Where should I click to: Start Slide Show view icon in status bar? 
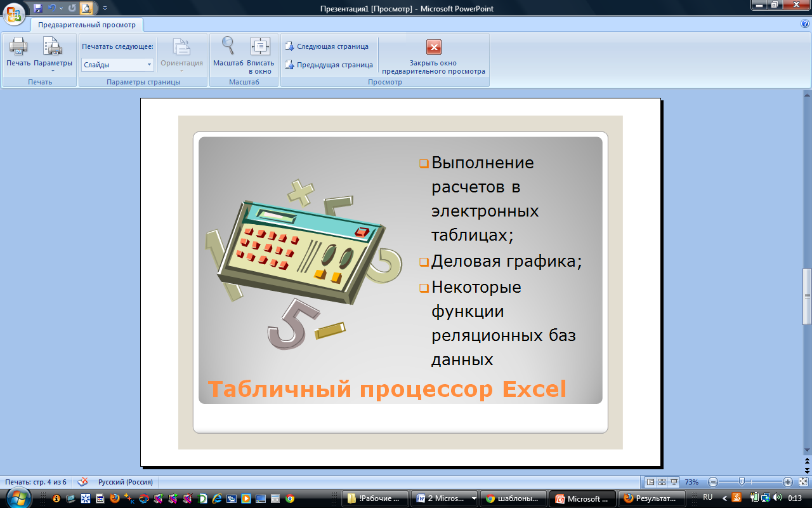[674, 482]
